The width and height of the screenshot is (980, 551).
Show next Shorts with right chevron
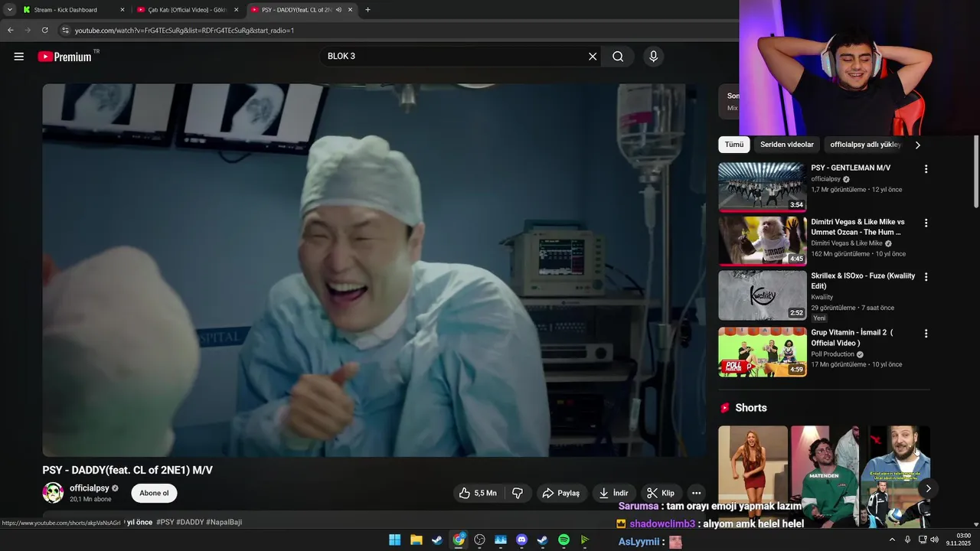point(928,488)
